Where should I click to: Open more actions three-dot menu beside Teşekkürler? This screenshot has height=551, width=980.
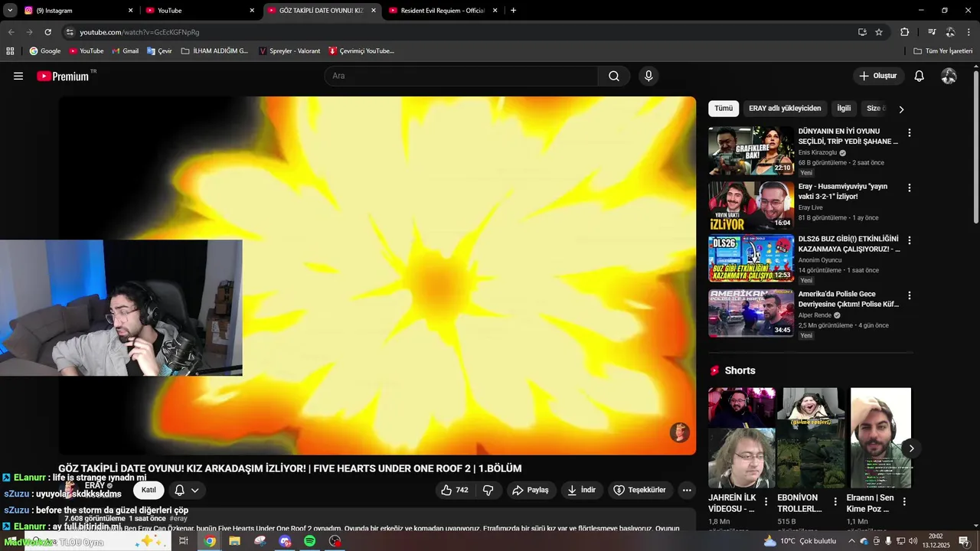pos(687,490)
